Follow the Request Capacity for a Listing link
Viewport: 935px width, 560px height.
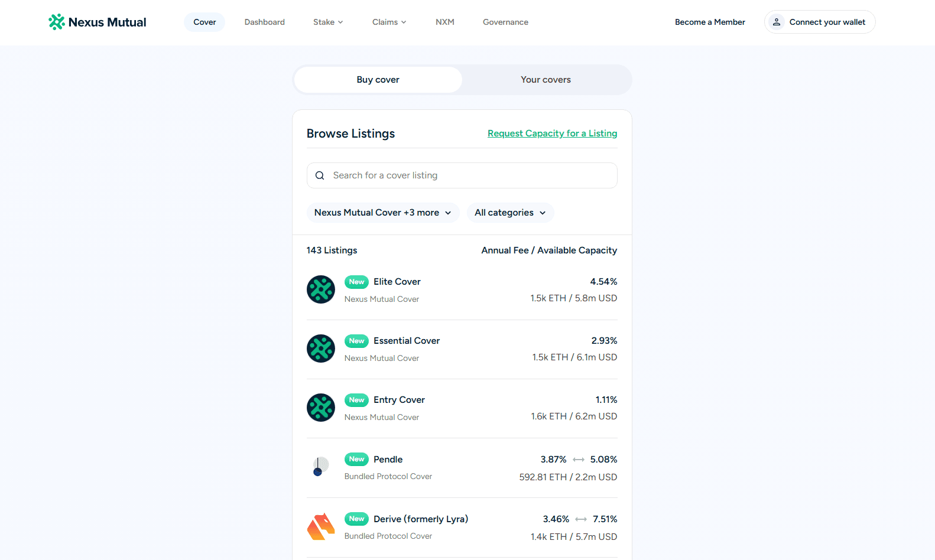[552, 134]
